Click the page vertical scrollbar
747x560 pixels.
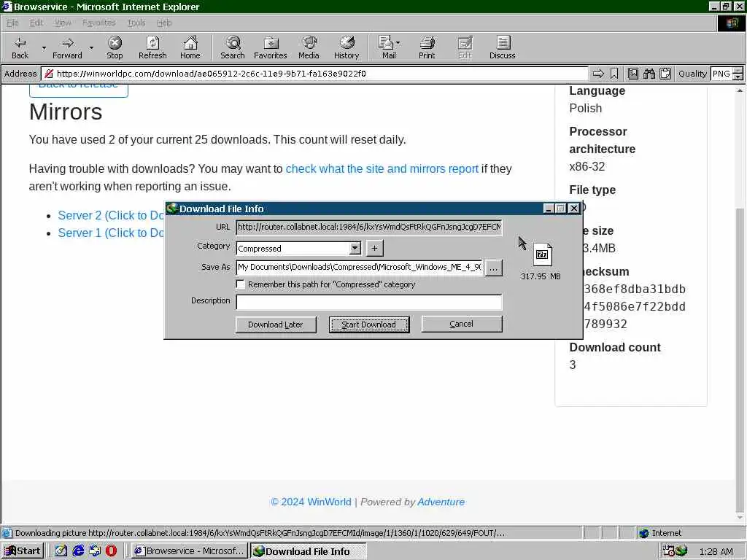click(x=740, y=305)
